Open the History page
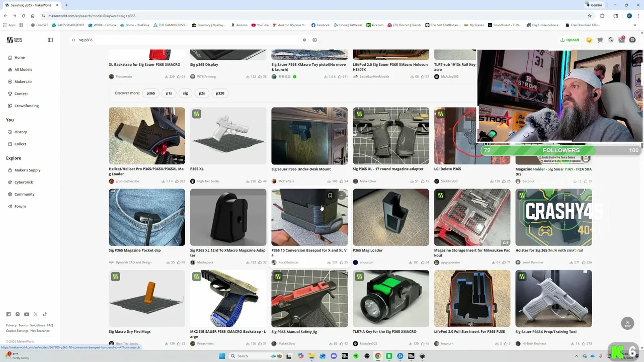644x362 pixels. point(21,132)
